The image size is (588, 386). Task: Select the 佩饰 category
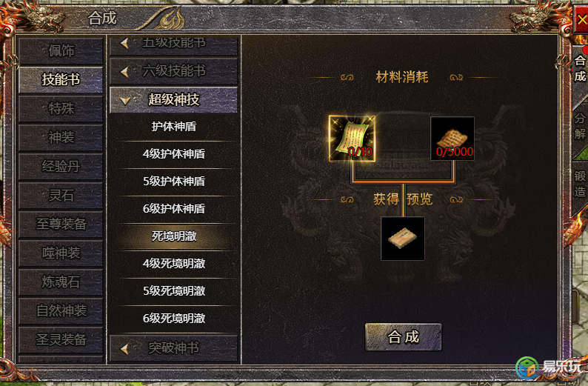(61, 50)
